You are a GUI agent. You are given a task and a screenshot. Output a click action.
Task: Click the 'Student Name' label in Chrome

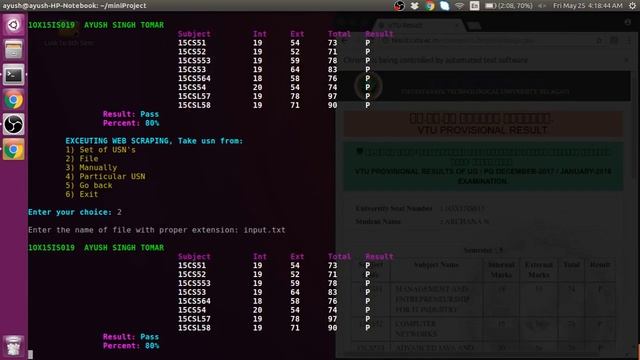(378, 222)
